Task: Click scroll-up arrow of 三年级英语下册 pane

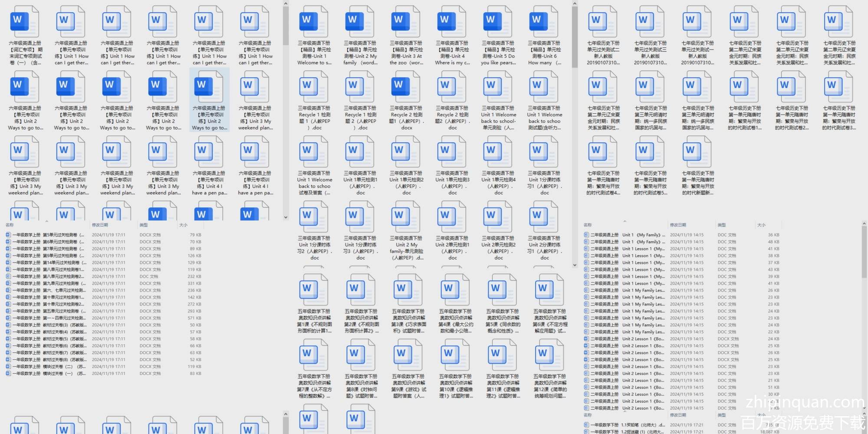Action: (575, 3)
